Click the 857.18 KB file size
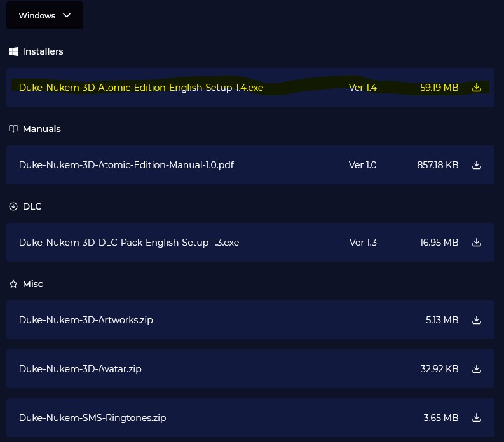 click(x=438, y=164)
